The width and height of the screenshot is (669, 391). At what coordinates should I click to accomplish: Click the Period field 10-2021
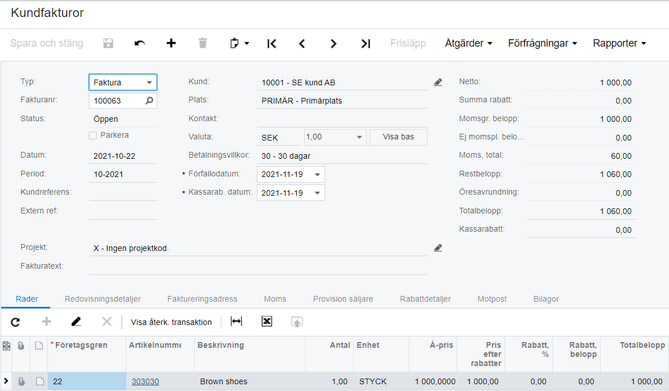pos(122,174)
